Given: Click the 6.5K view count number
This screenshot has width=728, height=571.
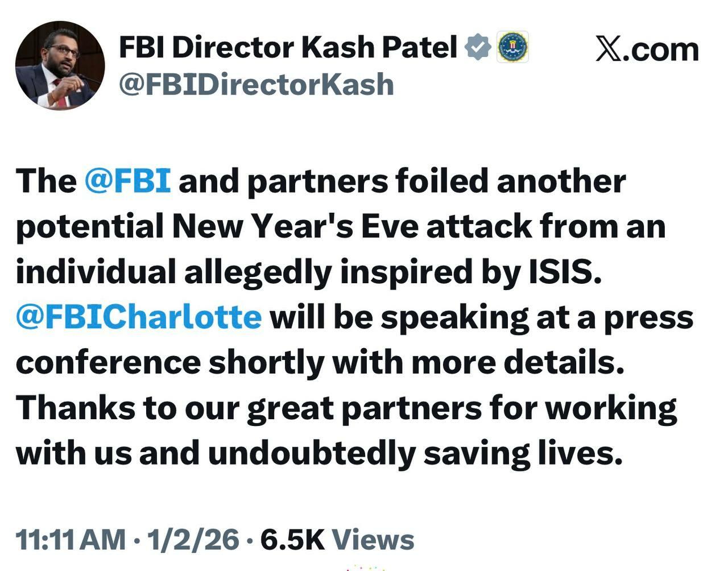Looking at the screenshot, I should 292,540.
